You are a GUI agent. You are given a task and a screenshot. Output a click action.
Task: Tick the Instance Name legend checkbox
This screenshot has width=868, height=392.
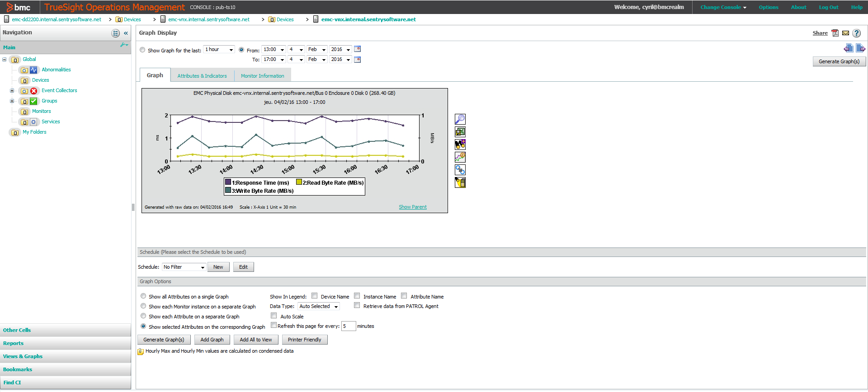(x=357, y=296)
